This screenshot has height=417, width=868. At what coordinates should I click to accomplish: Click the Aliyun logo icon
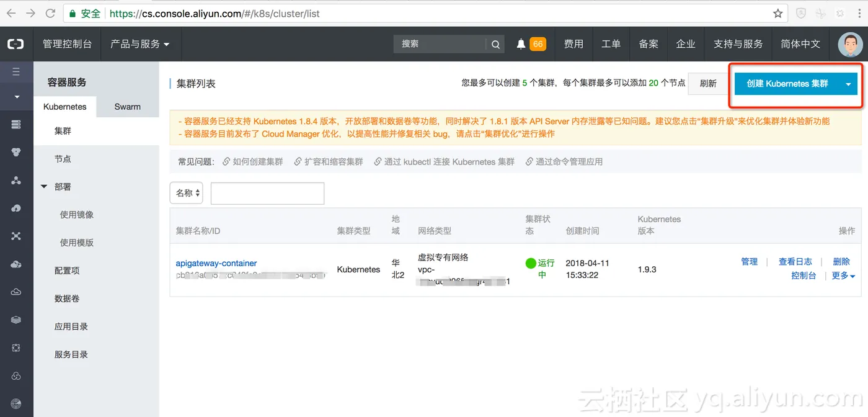pos(15,44)
